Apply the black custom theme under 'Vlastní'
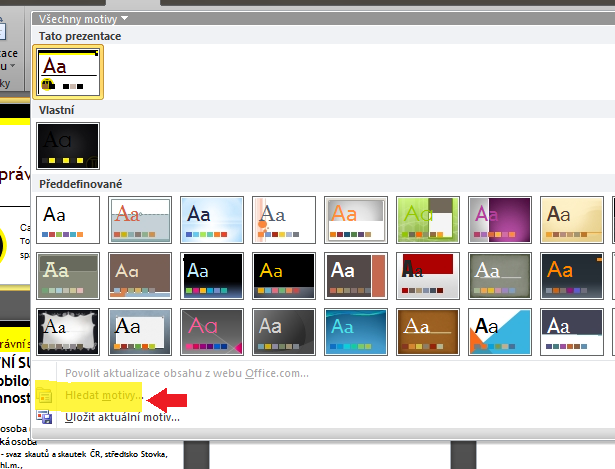Screen dimensions: 615x469 tap(68, 145)
